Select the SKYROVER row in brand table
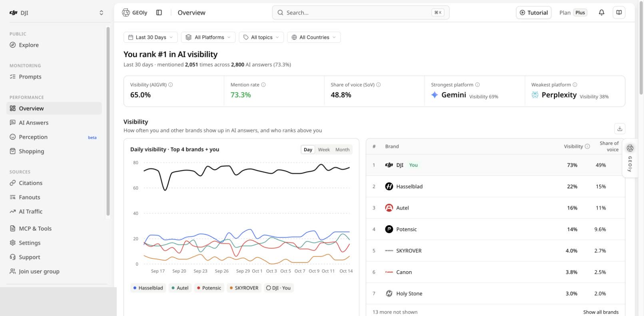 (495, 251)
